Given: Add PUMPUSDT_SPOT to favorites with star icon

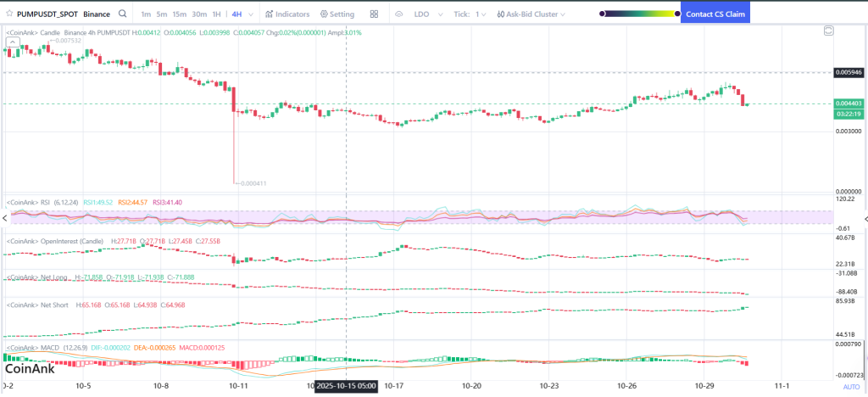Looking at the screenshot, I should [x=8, y=14].
